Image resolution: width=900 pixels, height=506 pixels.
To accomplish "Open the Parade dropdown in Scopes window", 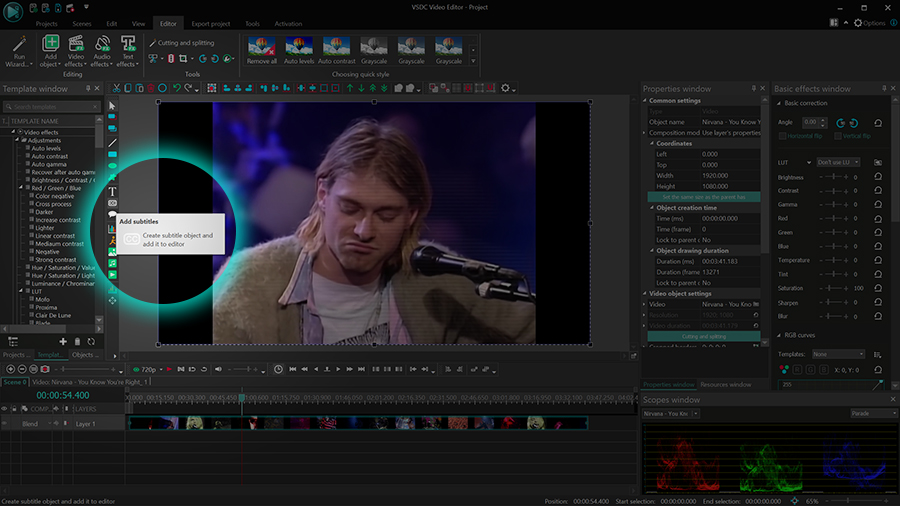I will (873, 413).
